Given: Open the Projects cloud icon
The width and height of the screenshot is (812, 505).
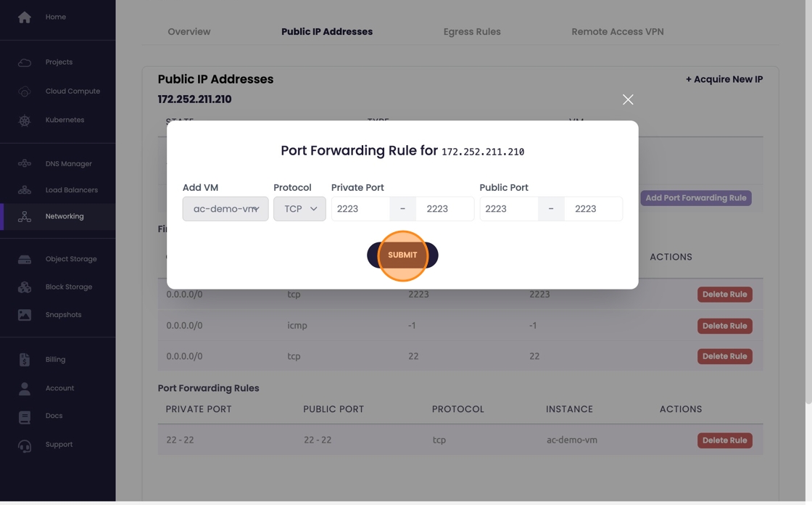Looking at the screenshot, I should [x=25, y=62].
